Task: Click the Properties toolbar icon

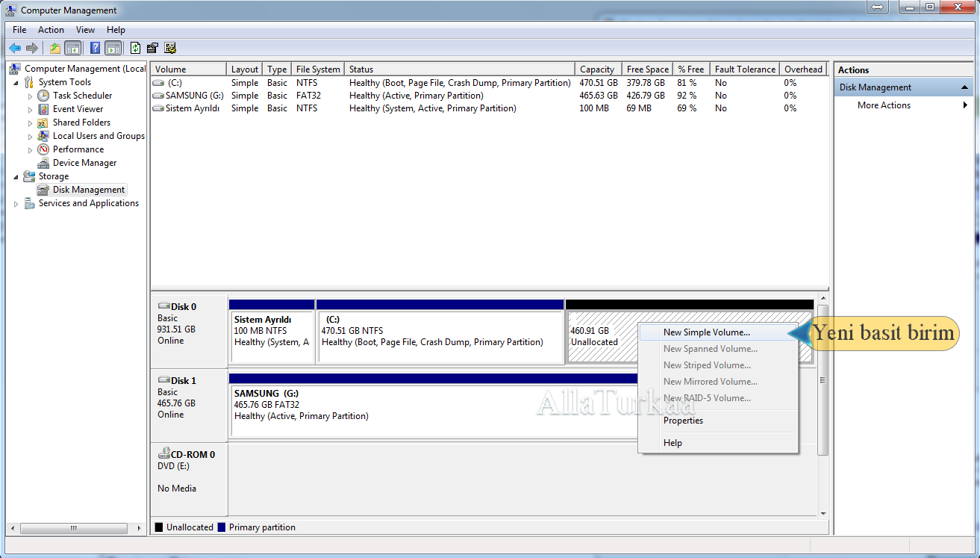Action: click(152, 48)
